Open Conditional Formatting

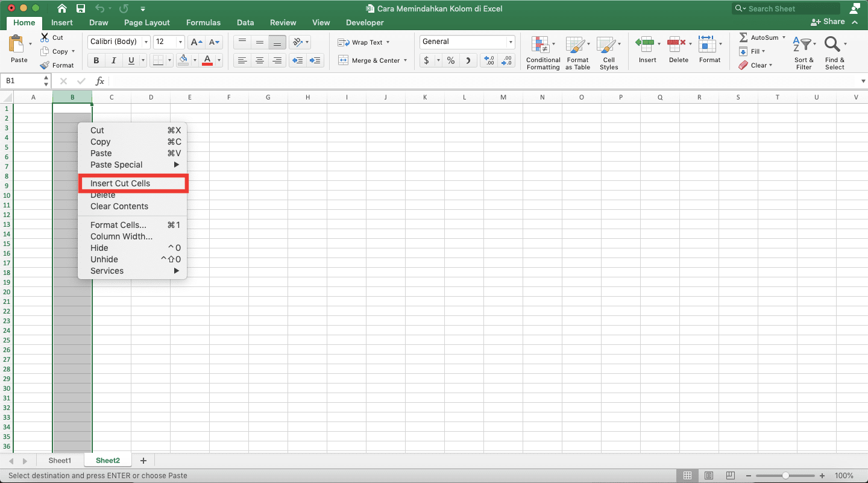tap(542, 52)
